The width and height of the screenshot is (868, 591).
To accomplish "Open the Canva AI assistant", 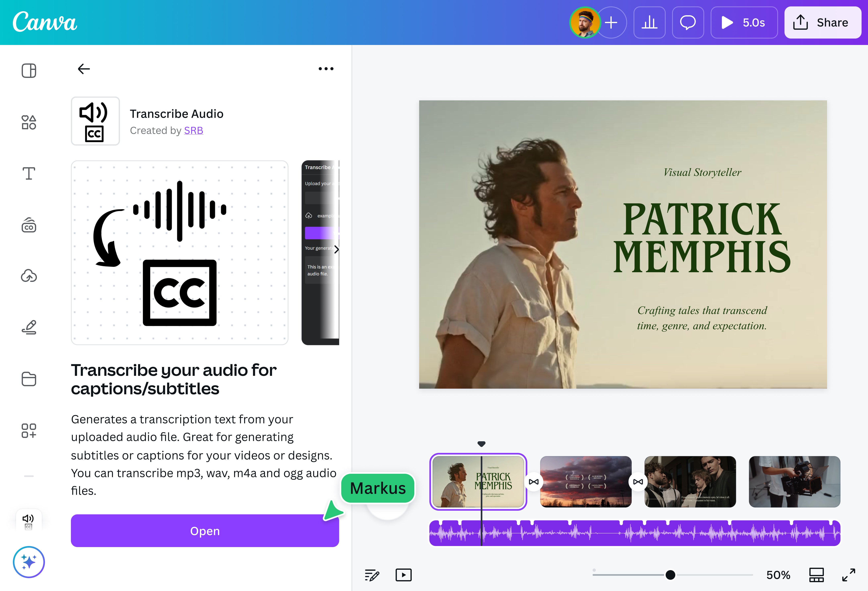I will pyautogui.click(x=29, y=562).
